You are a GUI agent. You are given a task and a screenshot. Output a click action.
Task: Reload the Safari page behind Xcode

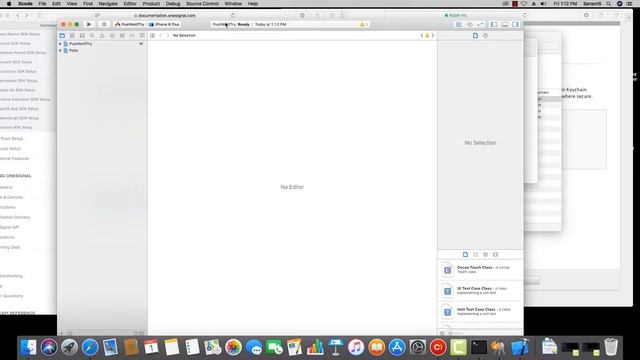tap(233, 16)
